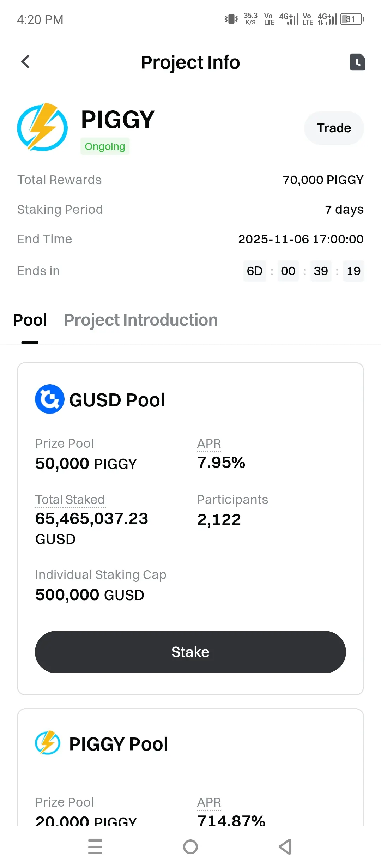Tap the 6D countdown days box

tap(255, 271)
